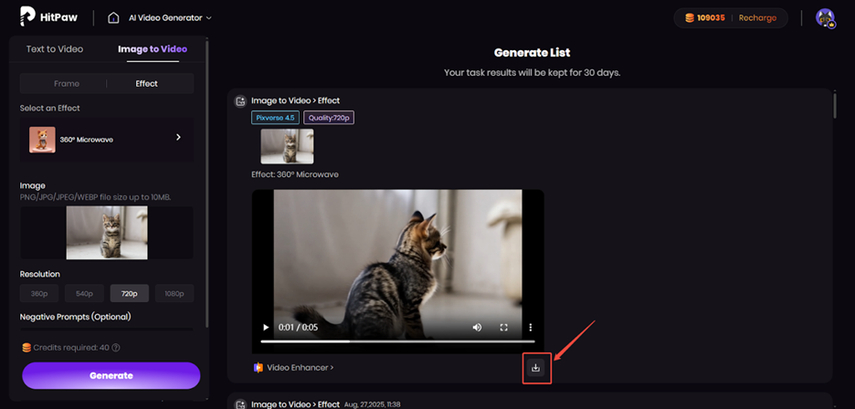
Task: Open video player more options menu
Action: tap(530, 327)
